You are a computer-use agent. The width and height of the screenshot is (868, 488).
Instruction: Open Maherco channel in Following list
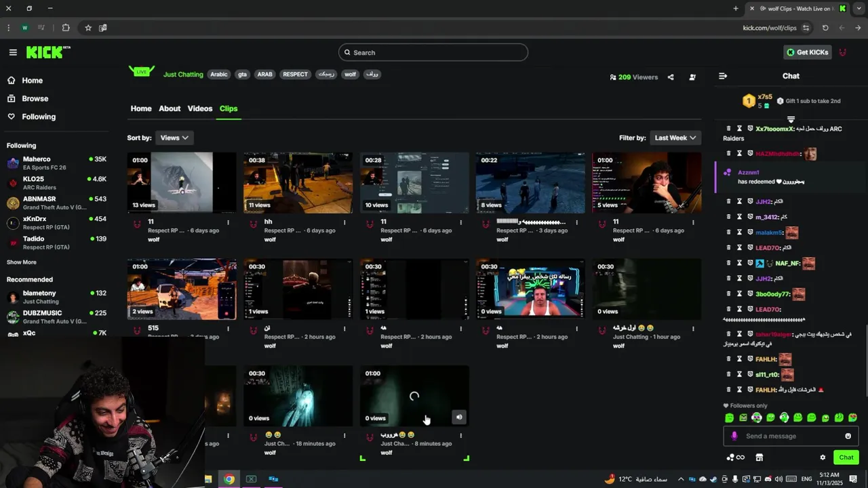56,163
